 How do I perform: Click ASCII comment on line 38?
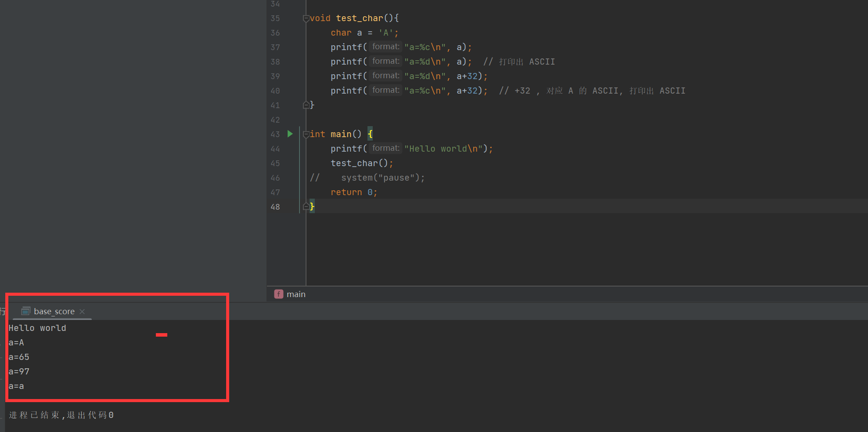pos(519,62)
